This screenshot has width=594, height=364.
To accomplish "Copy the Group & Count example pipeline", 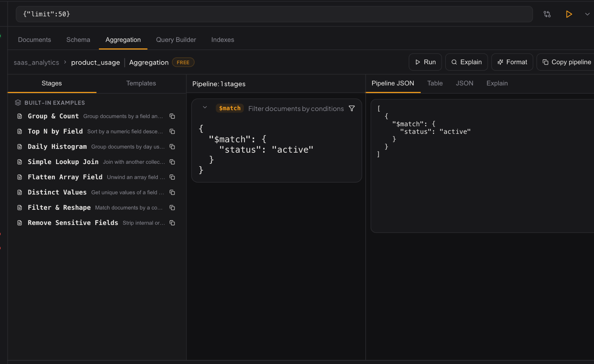I will point(172,116).
